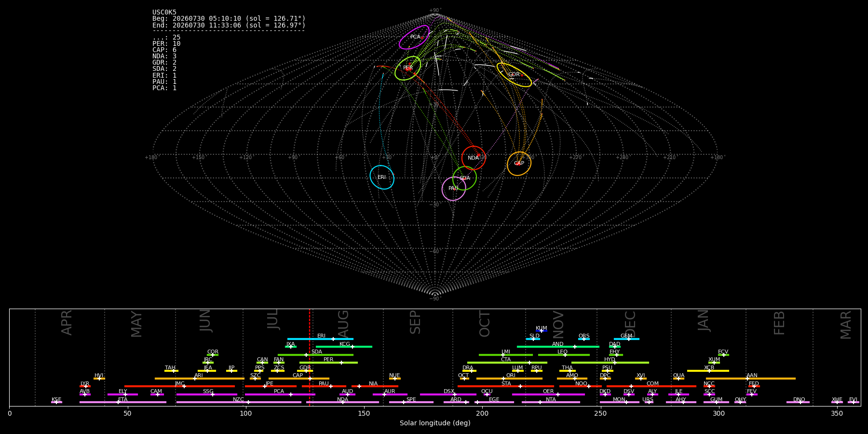Image resolution: width=868 pixels, height=434 pixels.
Task: Click the SDA green radiant circle
Action: point(464,178)
